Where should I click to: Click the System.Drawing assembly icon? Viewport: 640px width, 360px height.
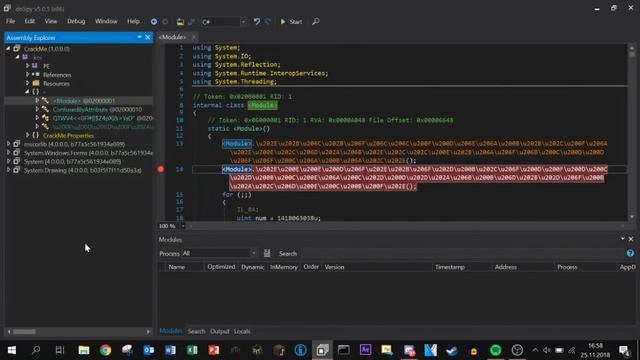click(17, 170)
